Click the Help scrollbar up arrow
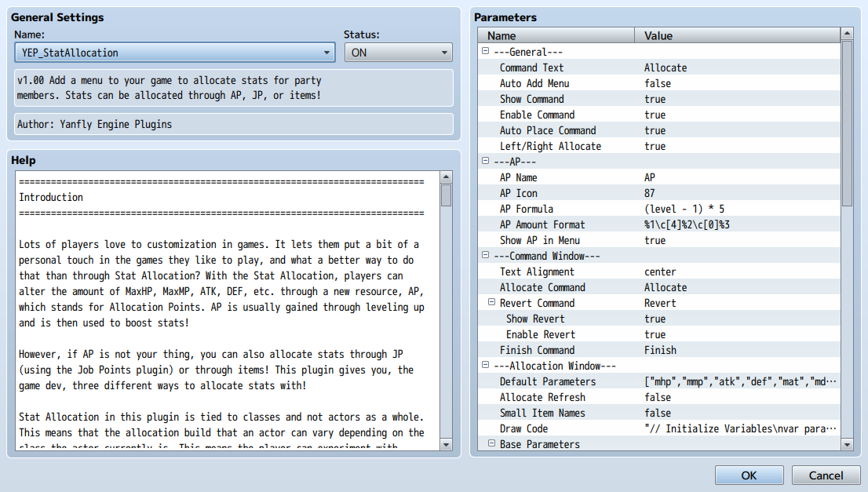The height and width of the screenshot is (492, 868). tap(447, 177)
